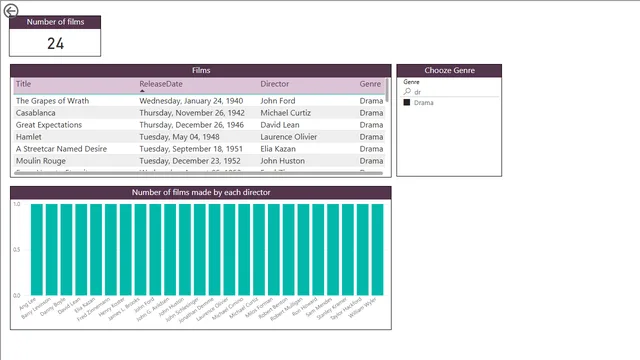
Task: Select the Robert Mulligan bar in chart
Action: point(303,249)
